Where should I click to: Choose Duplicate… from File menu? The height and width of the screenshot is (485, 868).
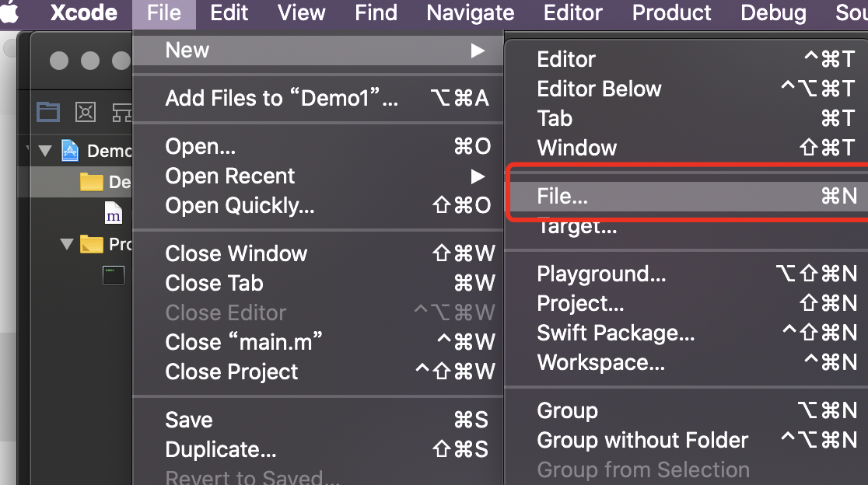coord(318,449)
